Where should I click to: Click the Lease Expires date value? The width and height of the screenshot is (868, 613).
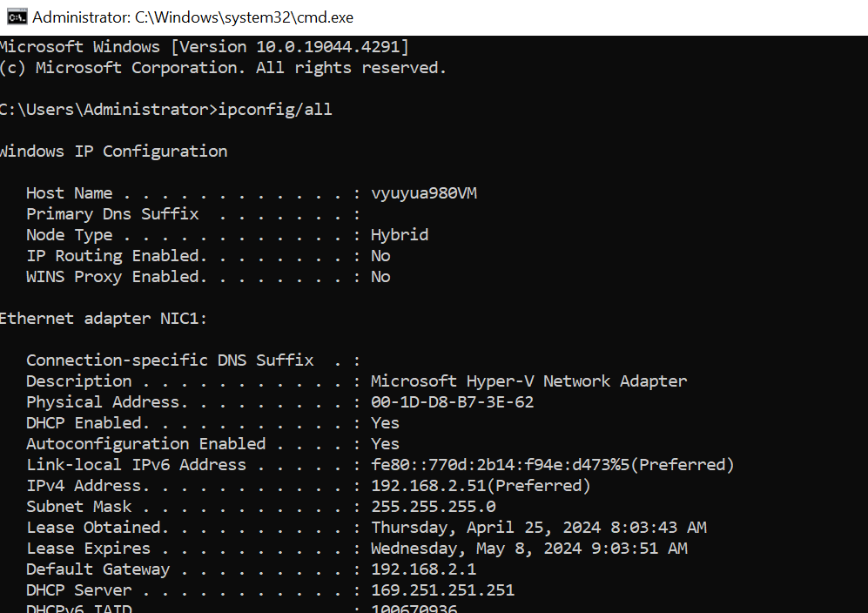[529, 549]
